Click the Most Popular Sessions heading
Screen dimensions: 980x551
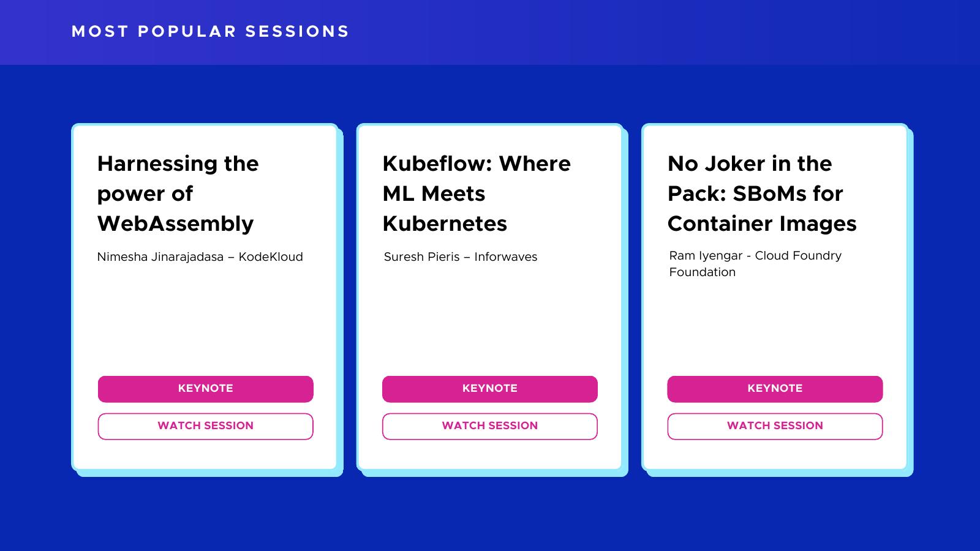tap(210, 32)
